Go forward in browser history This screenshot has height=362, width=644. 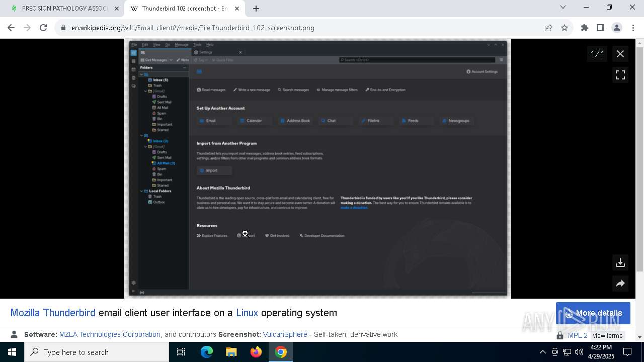[x=27, y=28]
